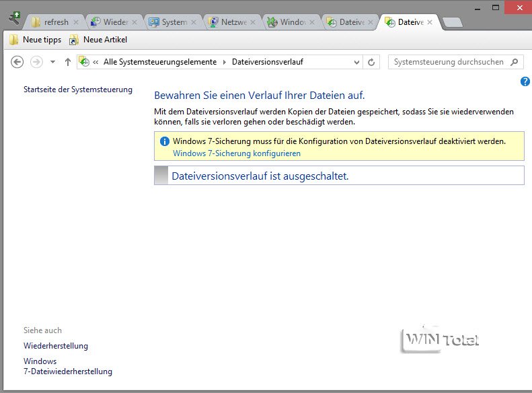The height and width of the screenshot is (393, 532).
Task: Open Startseite der Systemsteuerung
Action: click(x=78, y=90)
